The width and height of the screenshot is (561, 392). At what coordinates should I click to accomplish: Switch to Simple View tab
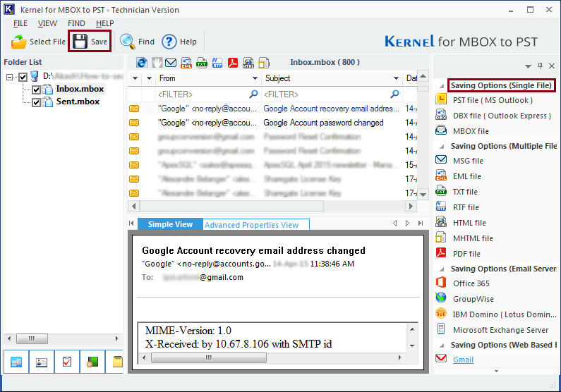[x=170, y=224]
